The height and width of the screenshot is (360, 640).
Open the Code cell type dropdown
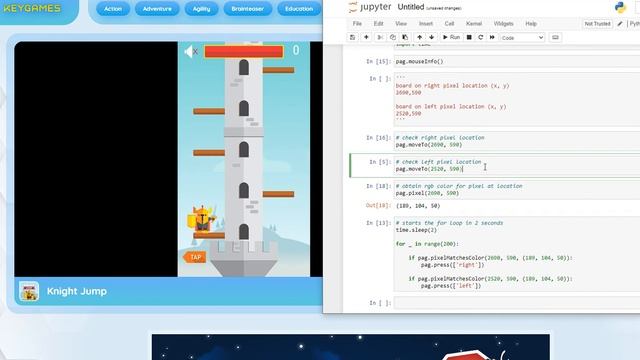tap(522, 38)
